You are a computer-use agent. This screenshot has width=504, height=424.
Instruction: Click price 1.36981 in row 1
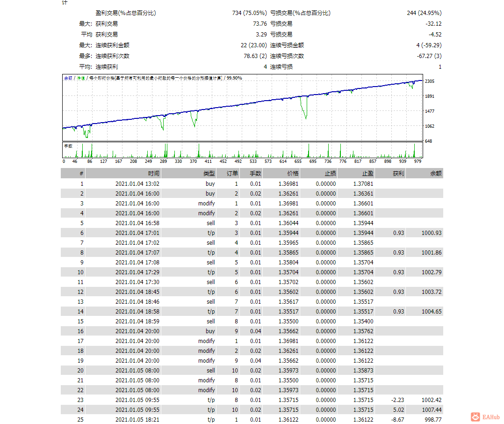[288, 184]
